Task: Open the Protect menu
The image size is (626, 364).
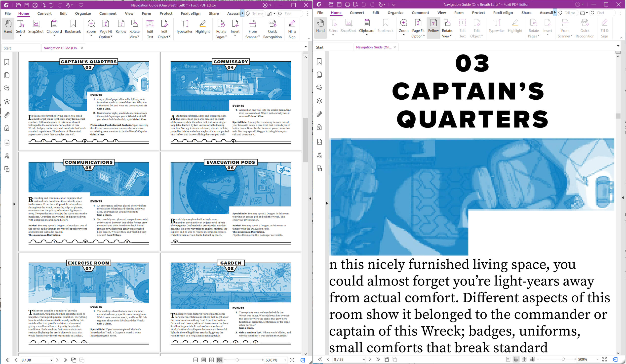Action: click(x=166, y=13)
